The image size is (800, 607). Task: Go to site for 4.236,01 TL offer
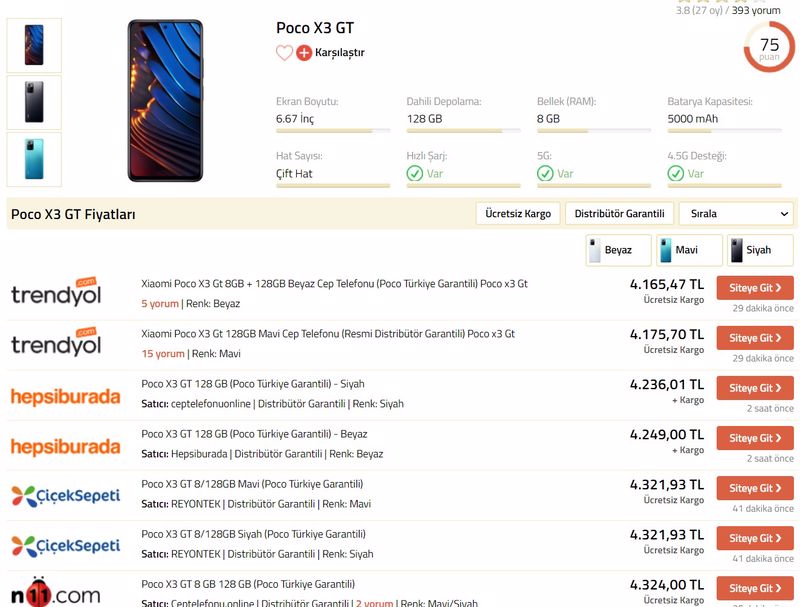pos(755,388)
